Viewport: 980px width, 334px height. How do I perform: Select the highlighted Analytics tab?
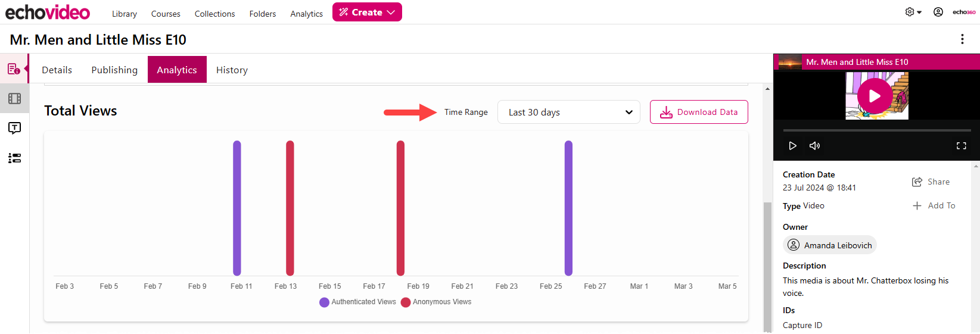[x=177, y=70]
